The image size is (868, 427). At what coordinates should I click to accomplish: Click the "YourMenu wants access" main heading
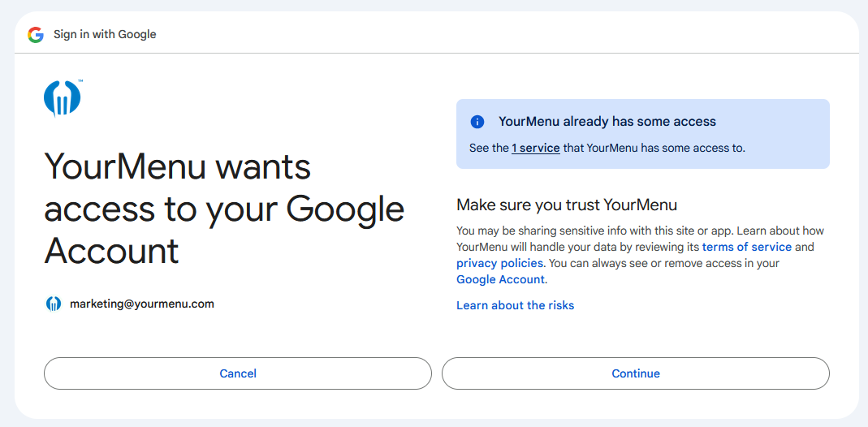coord(224,209)
